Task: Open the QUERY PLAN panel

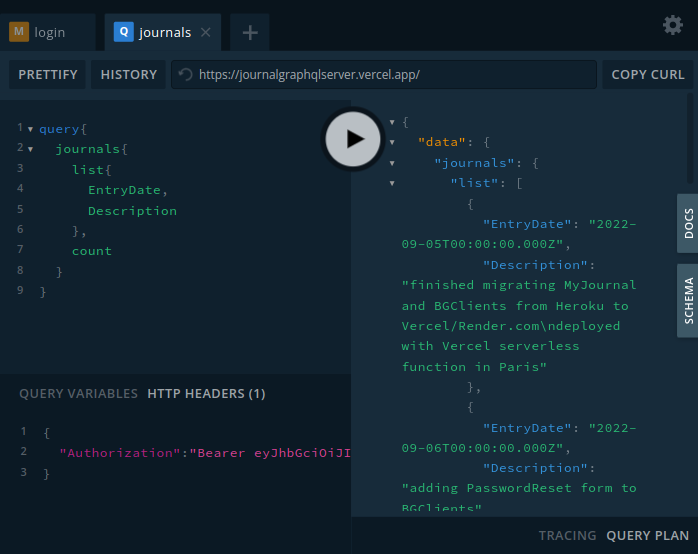Action: coord(647,535)
